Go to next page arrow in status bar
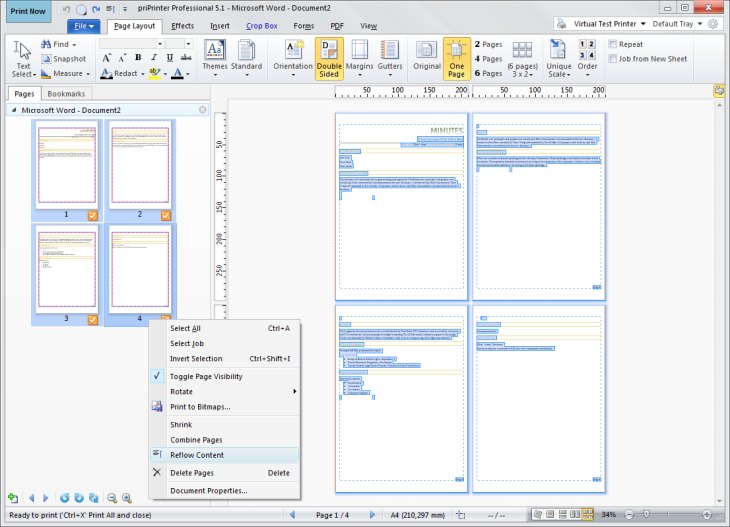 pyautogui.click(x=372, y=515)
